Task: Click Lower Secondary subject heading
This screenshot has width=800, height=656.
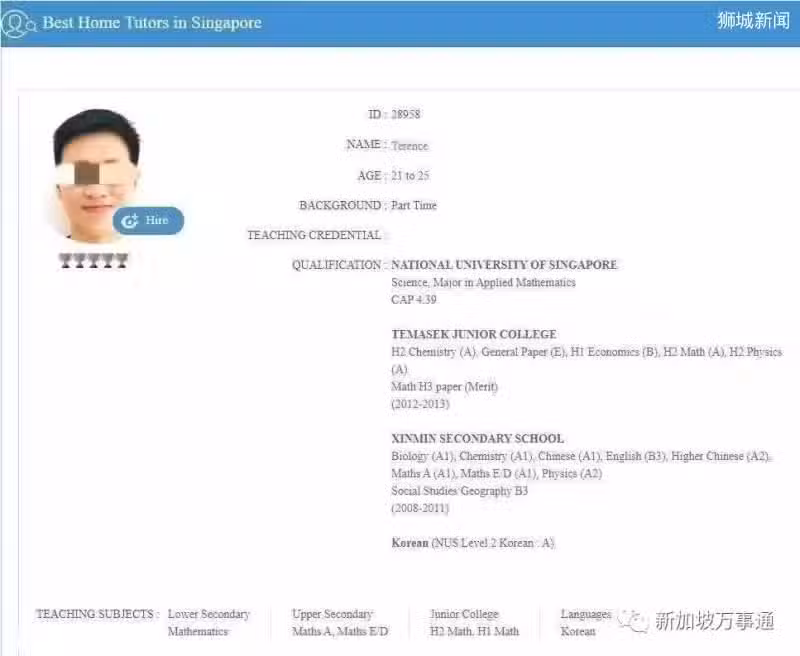Action: 209,614
